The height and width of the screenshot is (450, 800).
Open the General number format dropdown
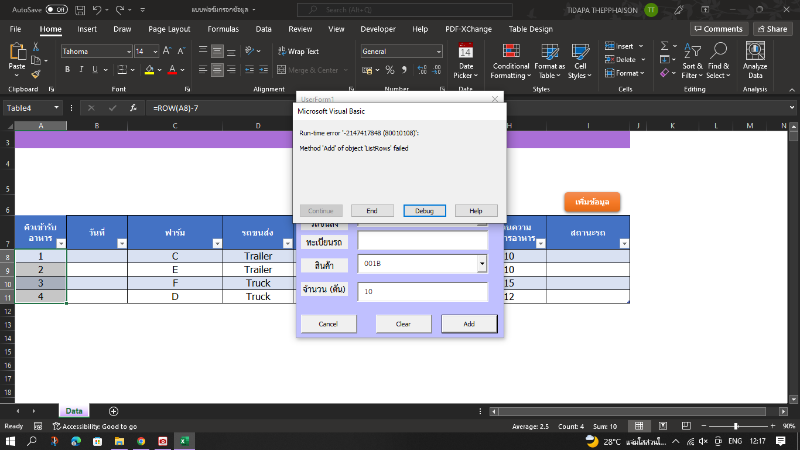438,51
